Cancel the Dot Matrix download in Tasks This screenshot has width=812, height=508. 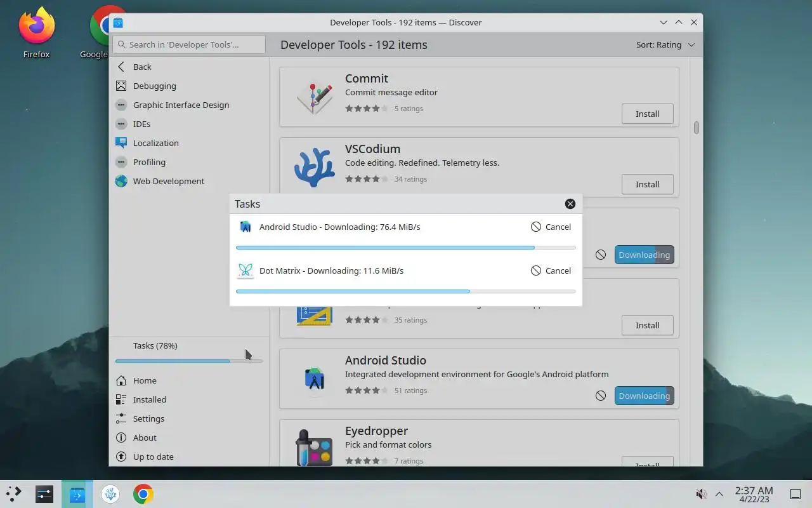coord(551,271)
